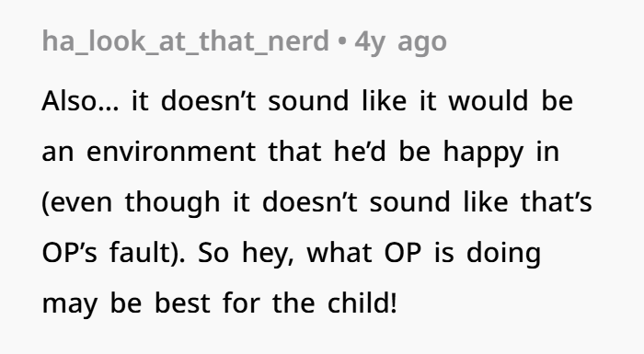Click the word "best" in the last line
The image size is (644, 354).
(182, 303)
